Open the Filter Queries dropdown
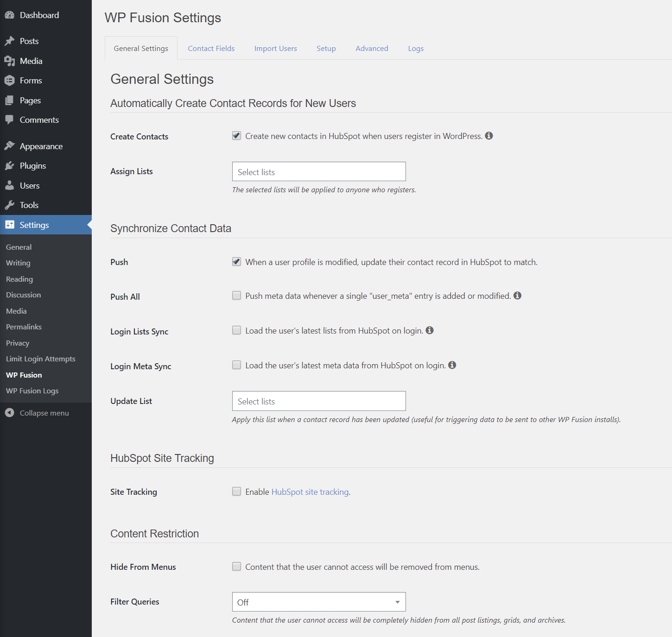Image resolution: width=672 pixels, height=637 pixels. tap(318, 602)
